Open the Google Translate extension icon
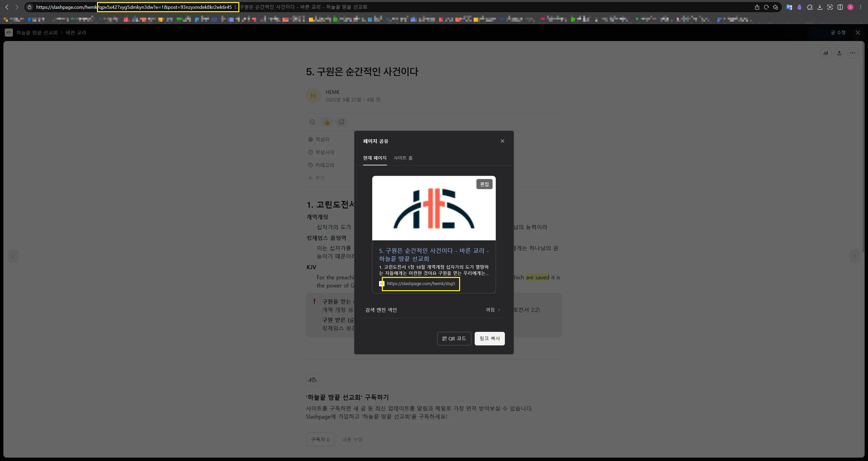The height and width of the screenshot is (461, 868). point(789,7)
